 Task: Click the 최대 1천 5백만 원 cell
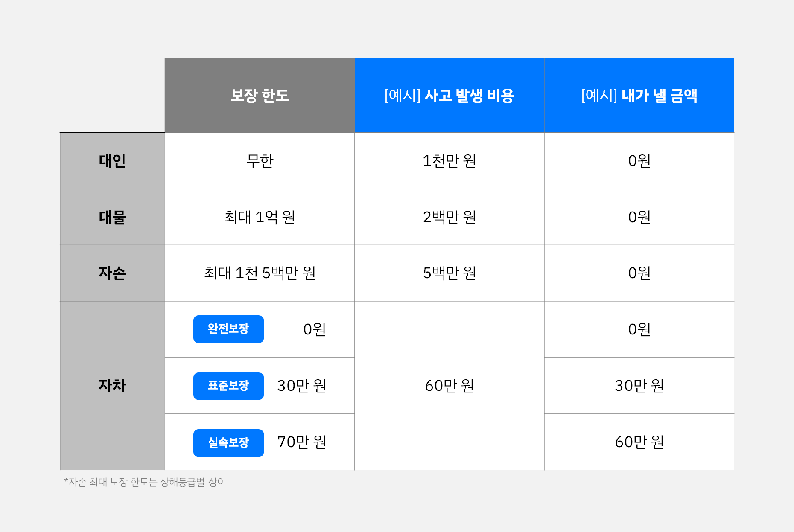(260, 273)
